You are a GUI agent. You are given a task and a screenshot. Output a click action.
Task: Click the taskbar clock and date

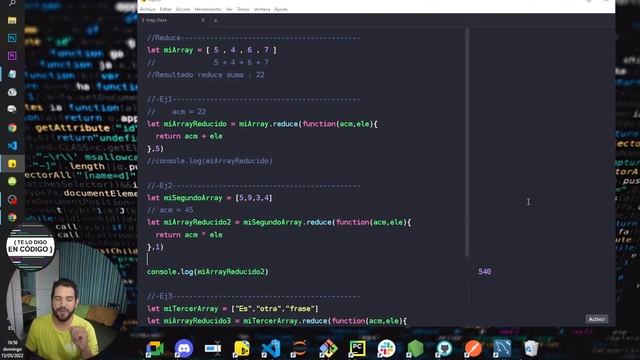[x=12, y=349]
